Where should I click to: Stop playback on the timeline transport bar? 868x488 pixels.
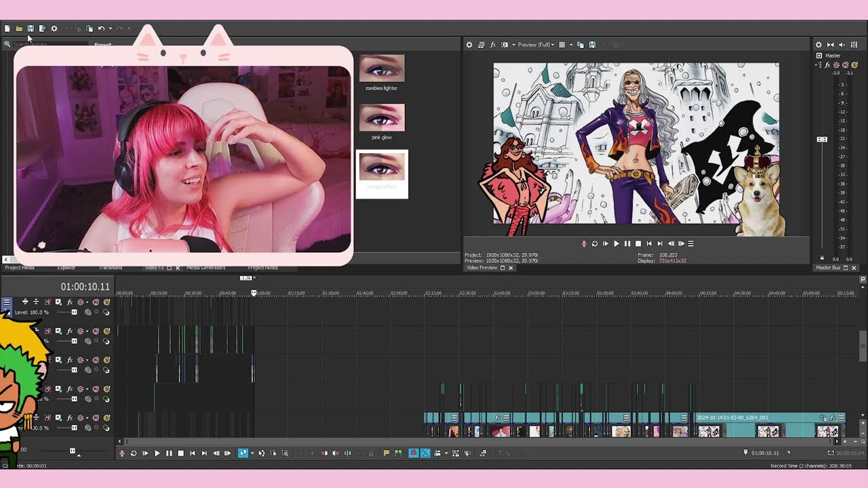[180, 453]
